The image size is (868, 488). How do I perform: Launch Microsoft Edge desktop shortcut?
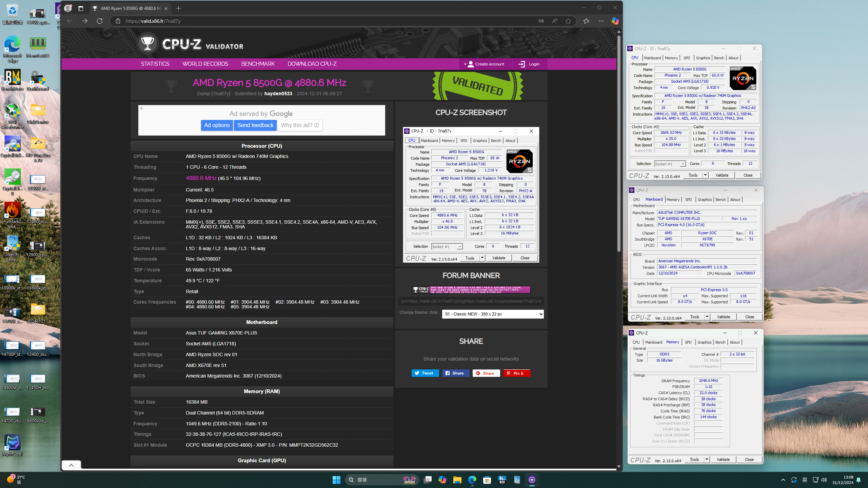click(13, 49)
